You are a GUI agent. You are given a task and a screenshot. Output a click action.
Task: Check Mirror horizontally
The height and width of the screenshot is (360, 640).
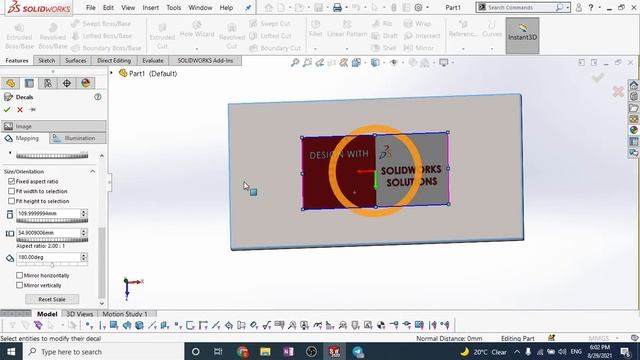[19, 275]
